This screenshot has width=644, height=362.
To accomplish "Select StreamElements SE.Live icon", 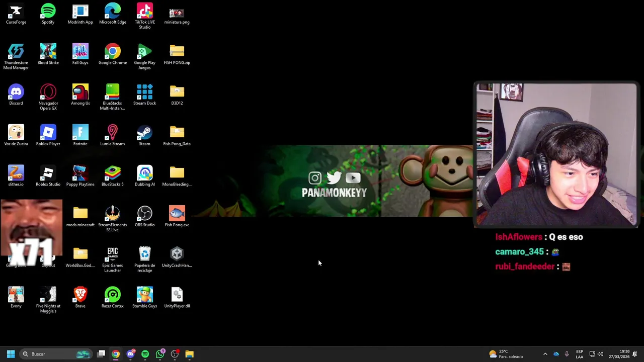I will (x=113, y=219).
